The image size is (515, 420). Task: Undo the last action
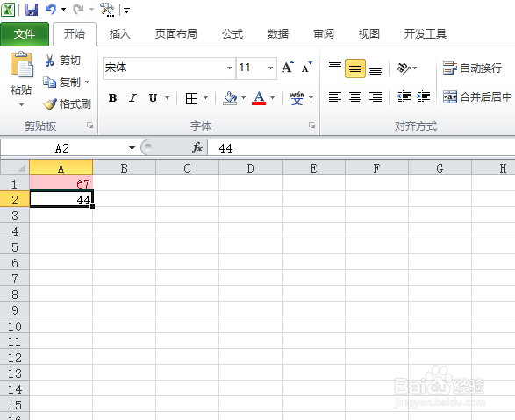[x=51, y=10]
